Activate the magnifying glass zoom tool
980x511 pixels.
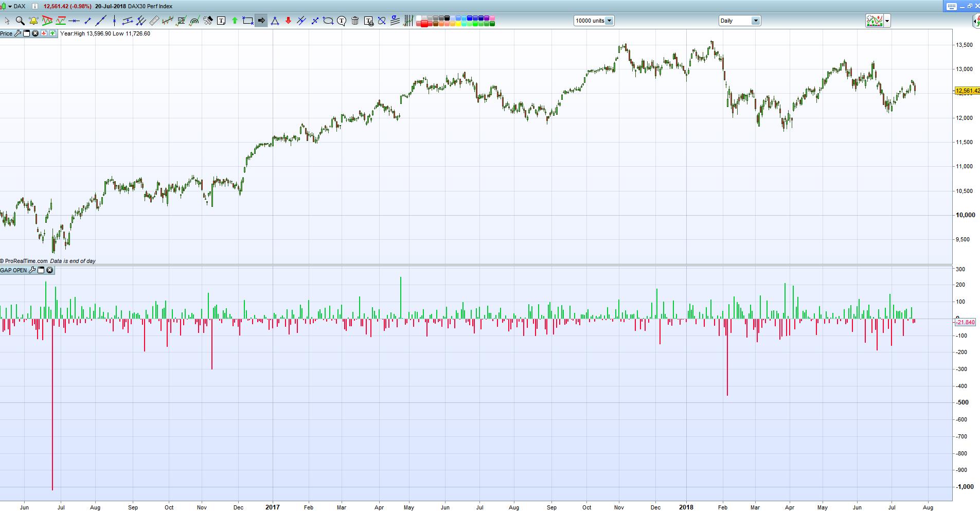tap(20, 21)
